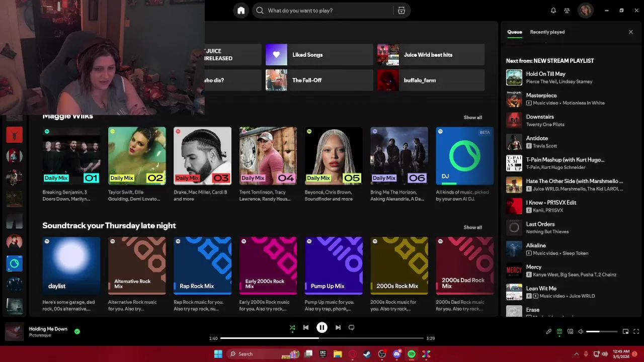Show all for Maggie Wilks section
644x362 pixels.
tap(473, 118)
